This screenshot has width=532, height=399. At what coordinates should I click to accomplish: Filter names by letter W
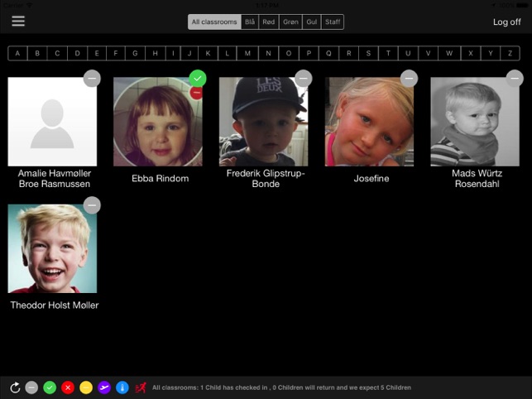click(x=449, y=53)
